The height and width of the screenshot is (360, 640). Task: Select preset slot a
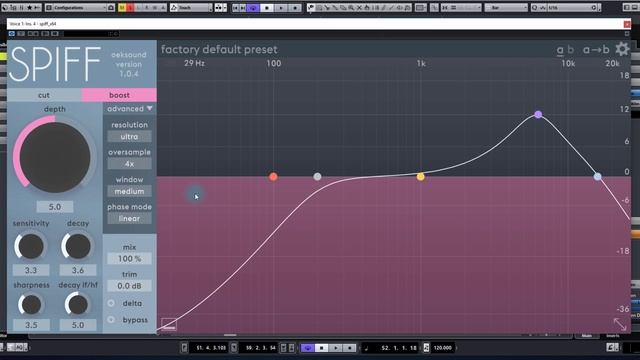560,50
